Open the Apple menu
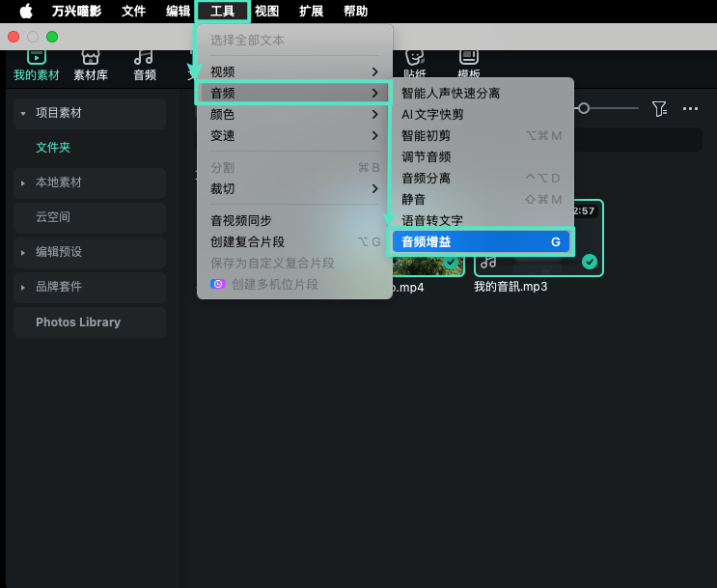 [x=26, y=11]
